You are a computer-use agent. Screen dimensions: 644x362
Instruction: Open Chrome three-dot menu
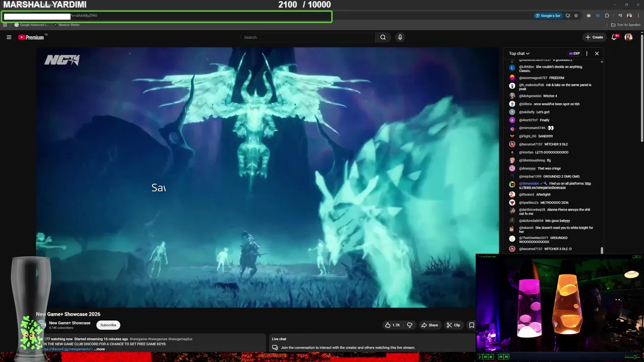638,16
